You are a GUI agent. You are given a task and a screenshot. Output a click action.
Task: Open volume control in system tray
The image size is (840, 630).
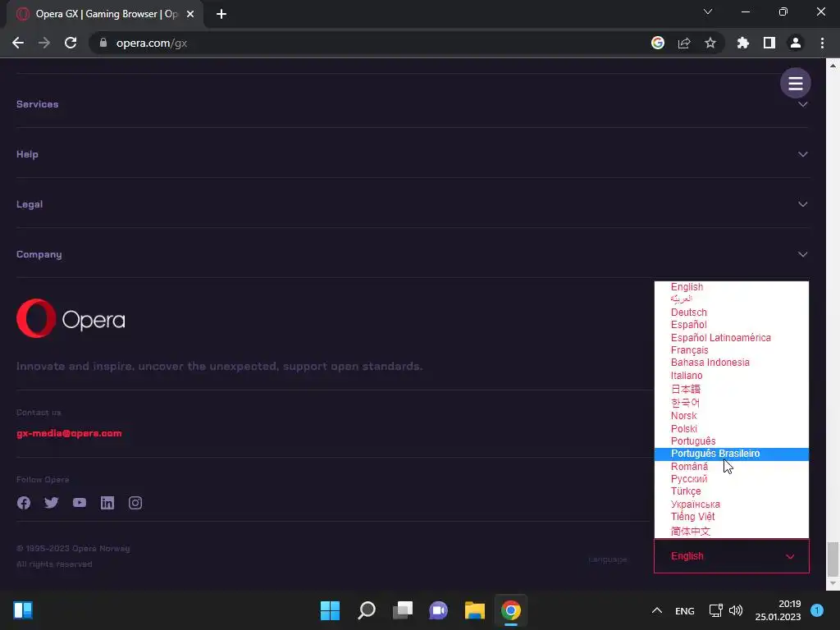coord(736,610)
